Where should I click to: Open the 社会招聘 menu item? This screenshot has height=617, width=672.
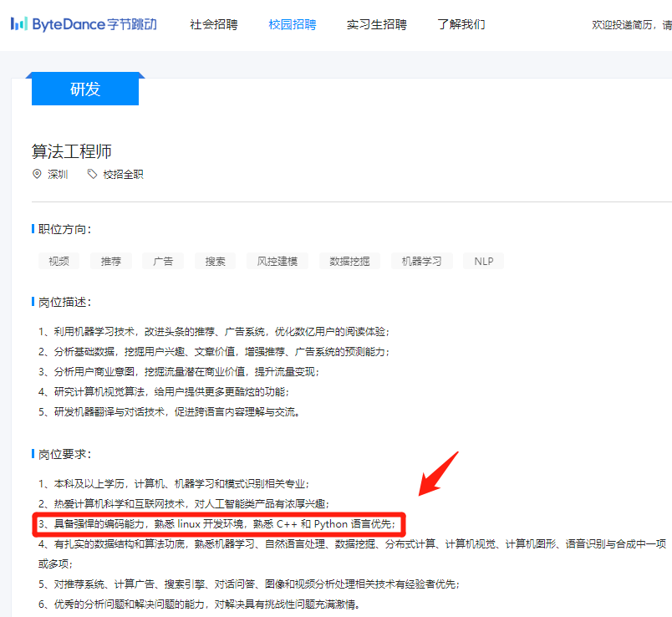(x=213, y=24)
